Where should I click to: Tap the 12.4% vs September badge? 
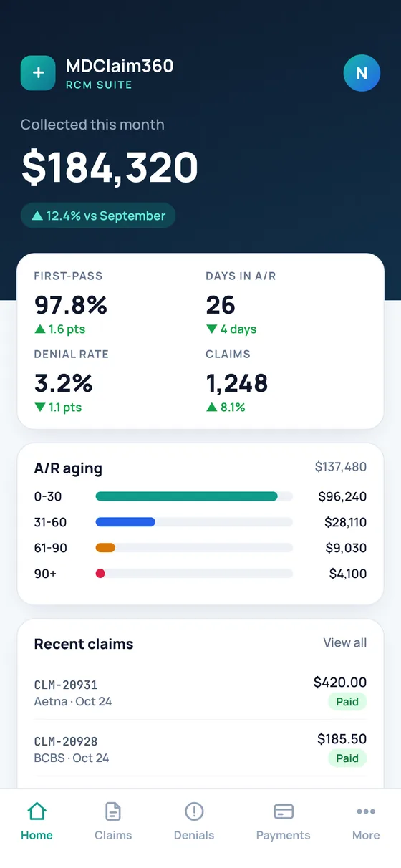[98, 216]
